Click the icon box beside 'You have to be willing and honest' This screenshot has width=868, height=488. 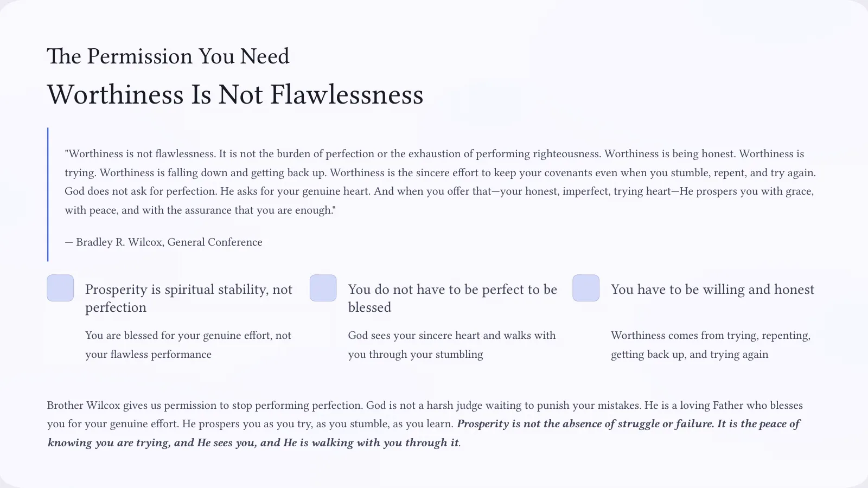coord(586,288)
